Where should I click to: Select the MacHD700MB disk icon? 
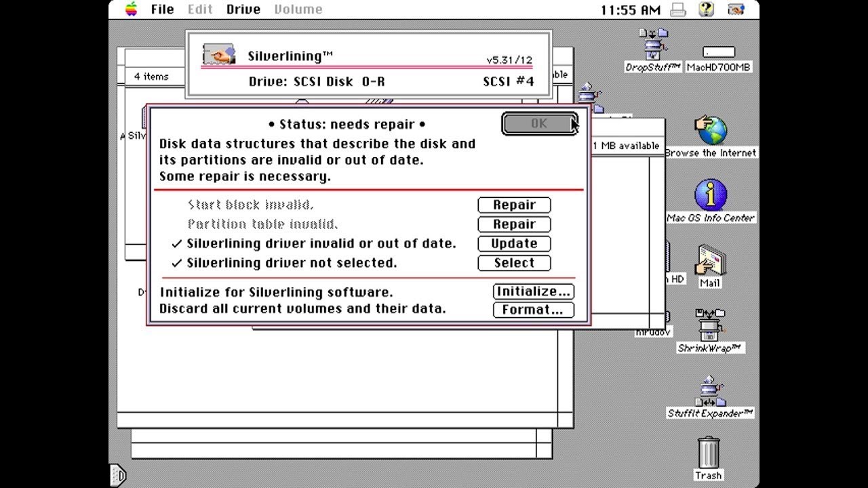[719, 59]
